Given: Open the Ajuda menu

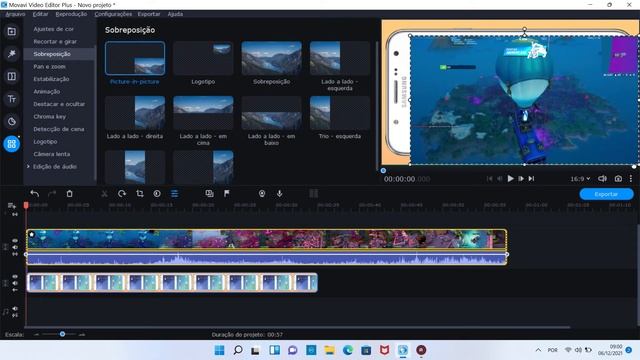Looking at the screenshot, I should click(175, 14).
